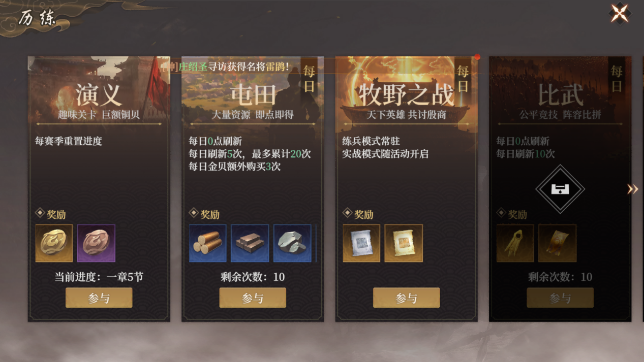This screenshot has width=644, height=362.
Task: Click the silver scroll reward in 牧野之战
Action: pos(361,243)
